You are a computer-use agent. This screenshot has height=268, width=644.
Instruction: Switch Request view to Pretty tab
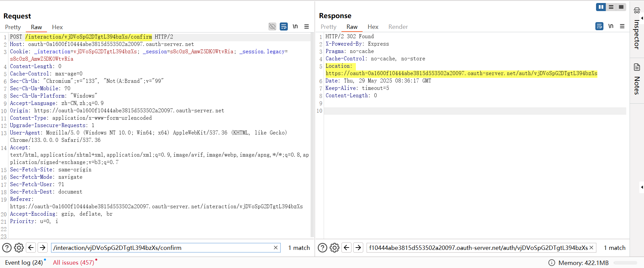point(13,27)
